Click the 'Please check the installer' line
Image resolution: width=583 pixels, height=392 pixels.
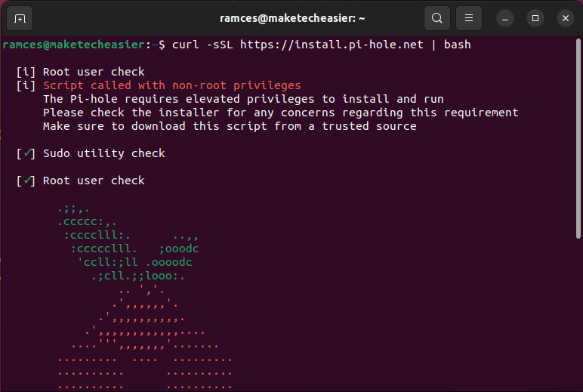point(281,113)
